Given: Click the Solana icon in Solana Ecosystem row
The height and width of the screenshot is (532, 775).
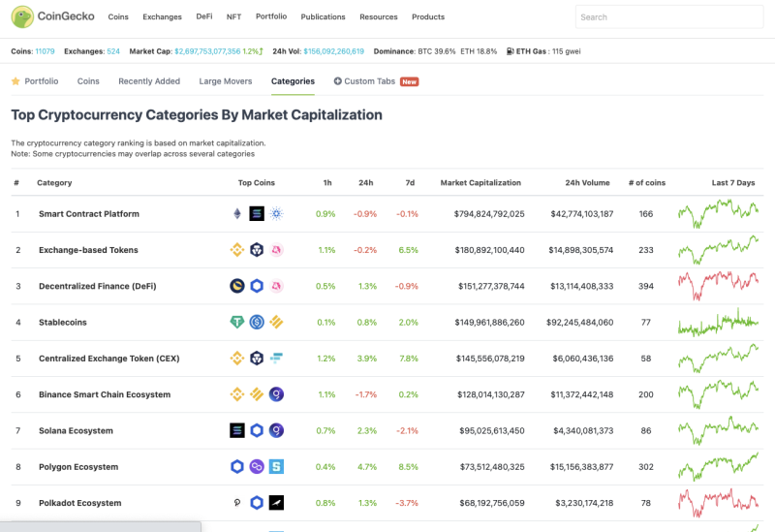Looking at the screenshot, I should pos(237,430).
